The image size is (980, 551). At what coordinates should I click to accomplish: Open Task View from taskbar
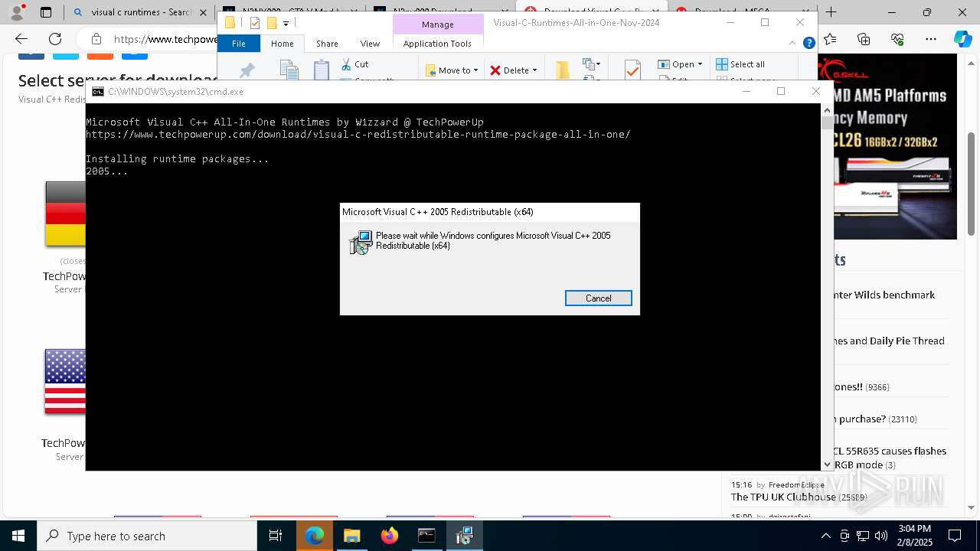[x=276, y=536]
